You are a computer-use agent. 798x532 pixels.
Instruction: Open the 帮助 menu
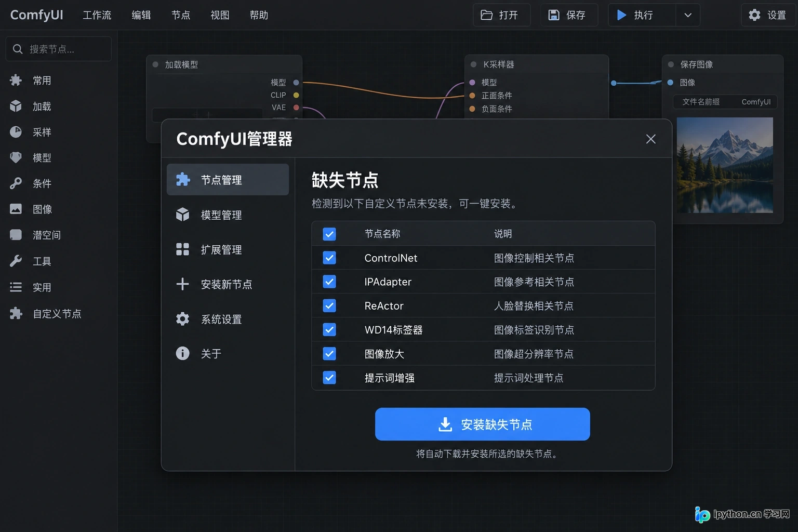point(259,15)
